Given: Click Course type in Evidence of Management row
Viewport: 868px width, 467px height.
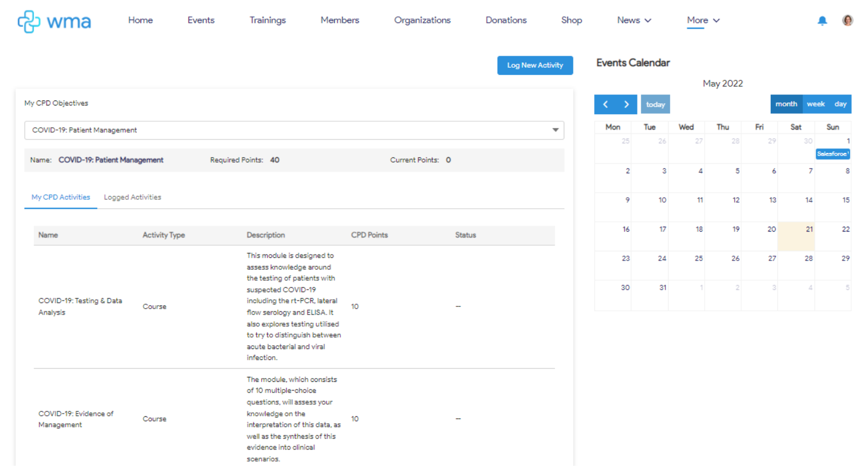Looking at the screenshot, I should [x=155, y=419].
